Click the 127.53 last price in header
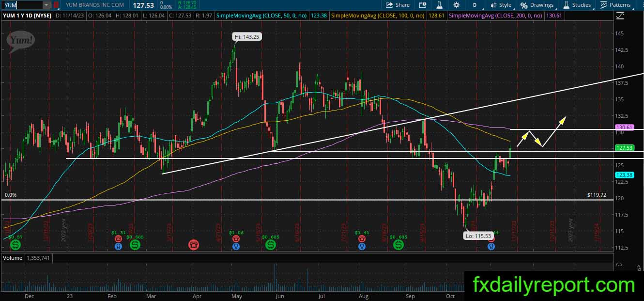 [143, 5]
